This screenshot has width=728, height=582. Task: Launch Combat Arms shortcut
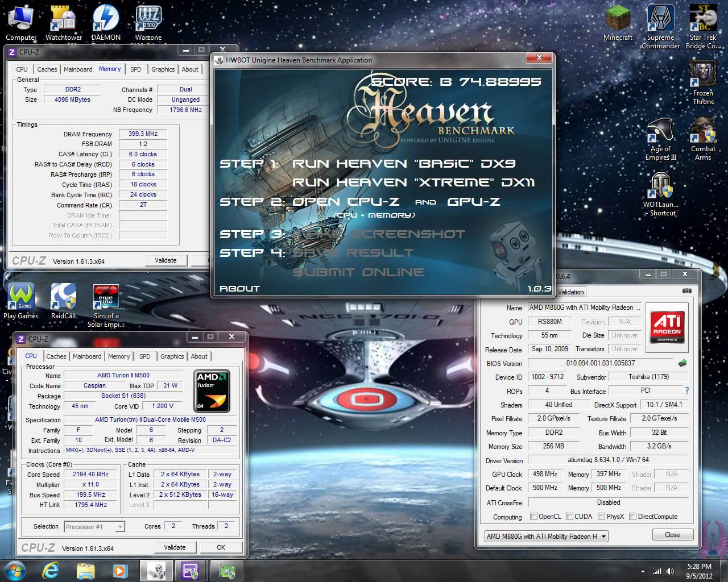point(703,138)
